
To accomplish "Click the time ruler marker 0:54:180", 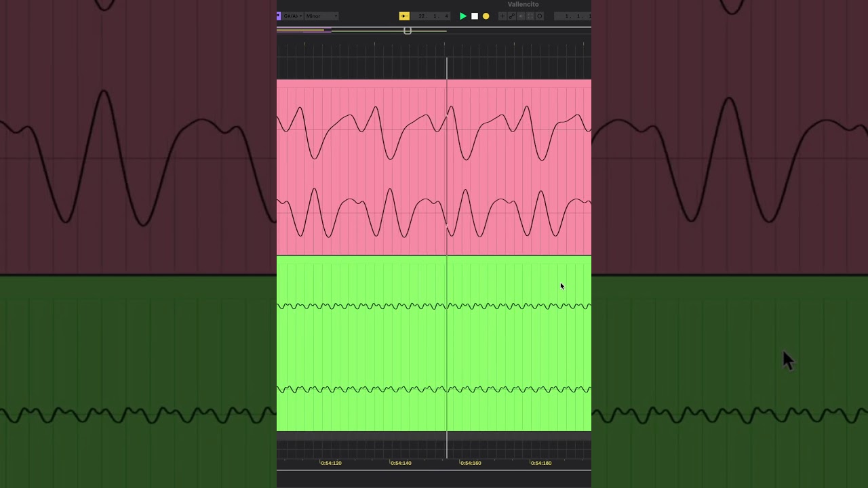I will pyautogui.click(x=540, y=463).
